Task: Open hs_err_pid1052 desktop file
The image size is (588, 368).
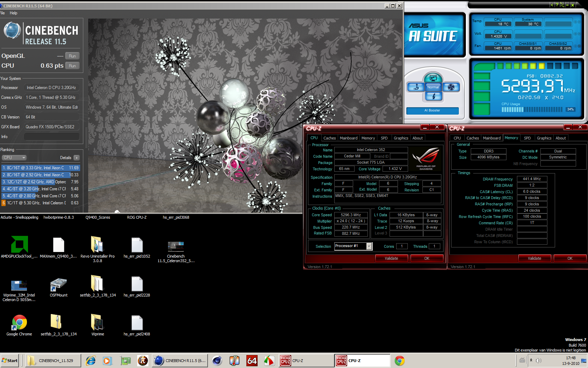Action: 137,247
